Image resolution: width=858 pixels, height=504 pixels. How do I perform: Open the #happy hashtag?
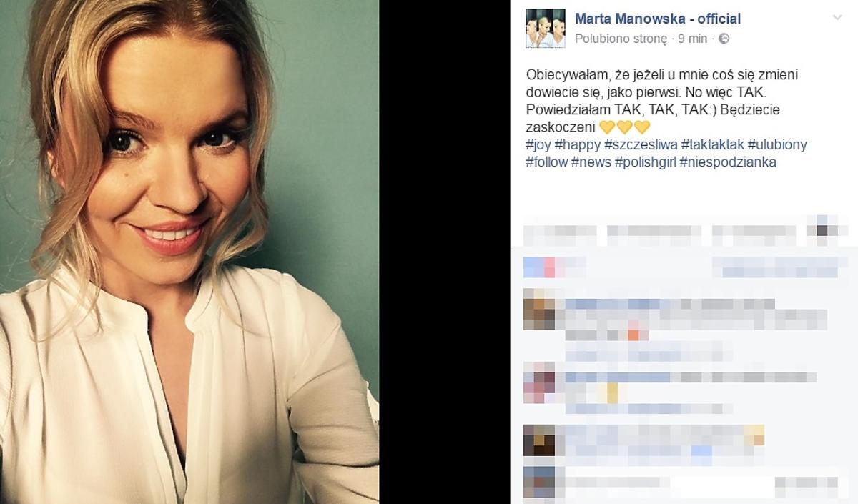pyautogui.click(x=578, y=145)
